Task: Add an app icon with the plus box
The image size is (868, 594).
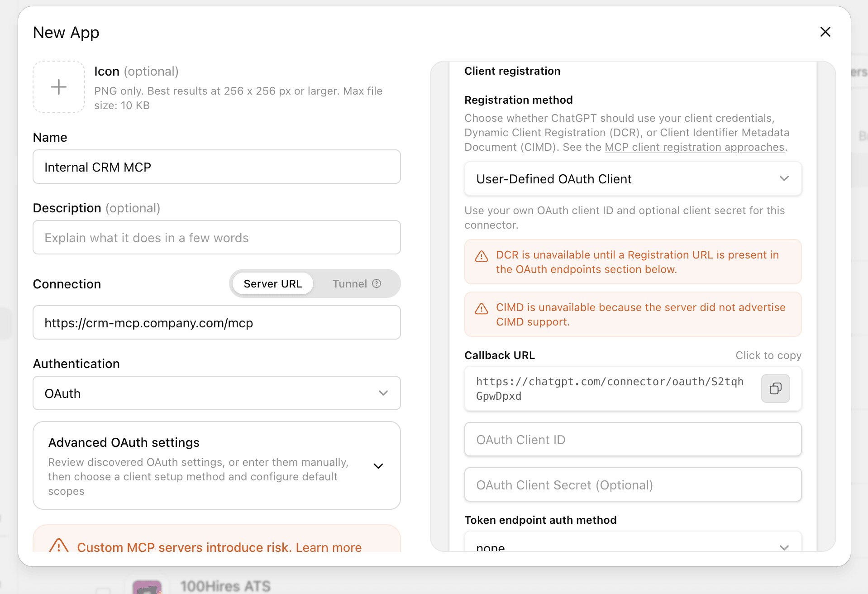Action: 59,87
